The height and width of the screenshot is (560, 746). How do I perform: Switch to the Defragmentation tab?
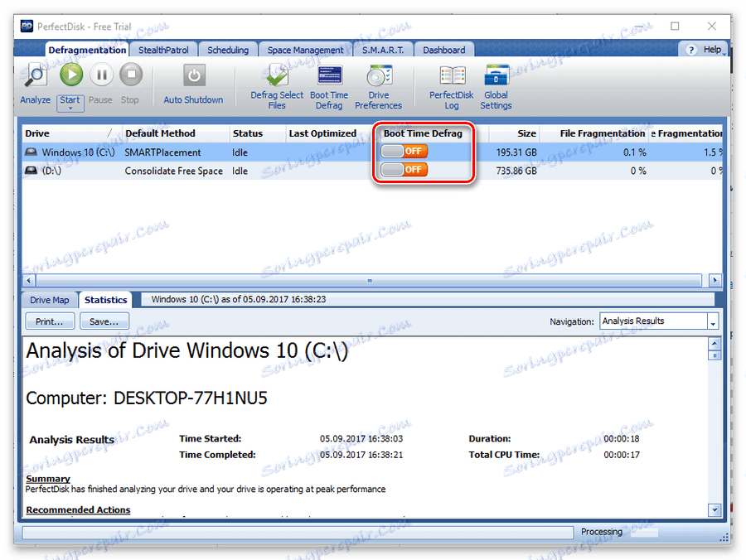(87, 50)
